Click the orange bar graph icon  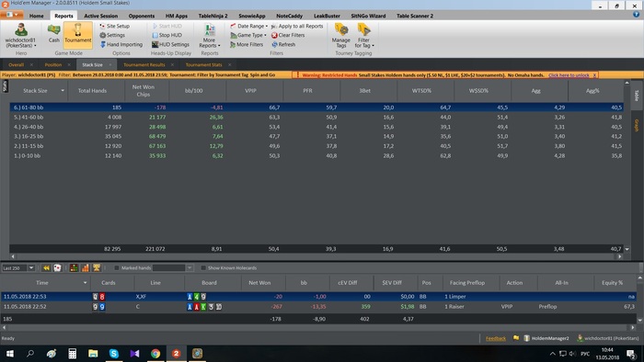click(85, 267)
